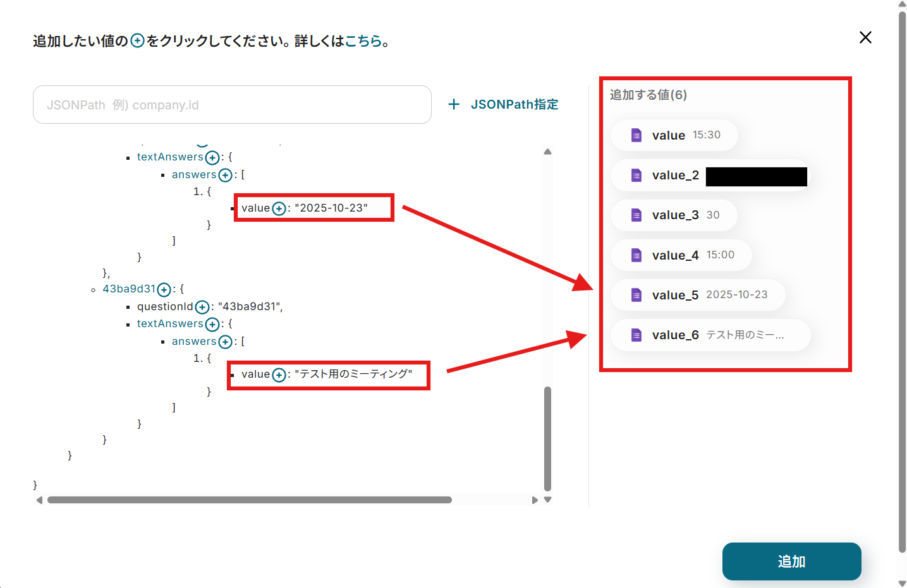Click the page scrollbar thumb at the window edge
The image size is (907, 588).
click(902, 282)
